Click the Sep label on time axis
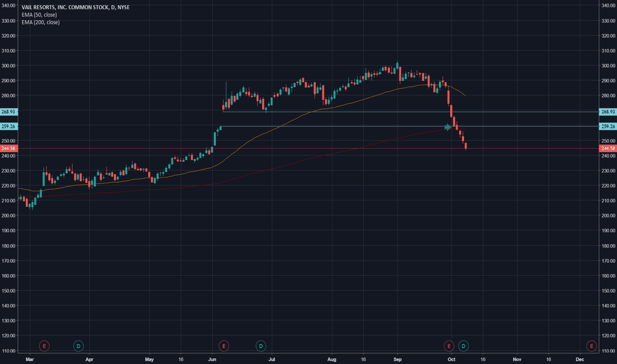 (x=397, y=359)
